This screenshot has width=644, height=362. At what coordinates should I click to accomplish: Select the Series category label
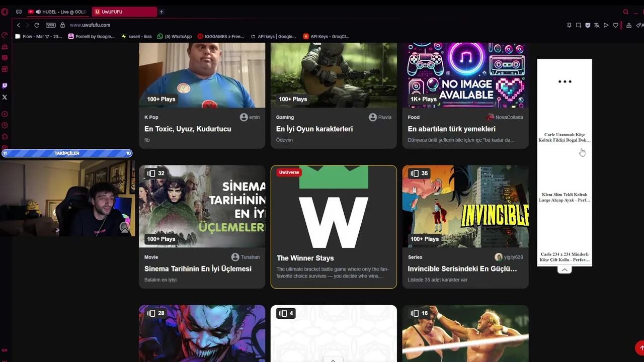415,257
